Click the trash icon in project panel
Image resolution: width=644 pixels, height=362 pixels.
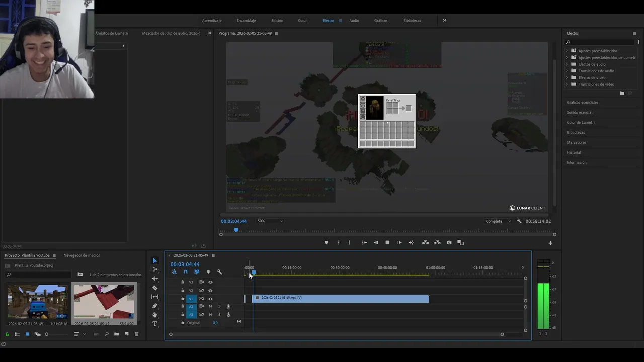pyautogui.click(x=136, y=334)
